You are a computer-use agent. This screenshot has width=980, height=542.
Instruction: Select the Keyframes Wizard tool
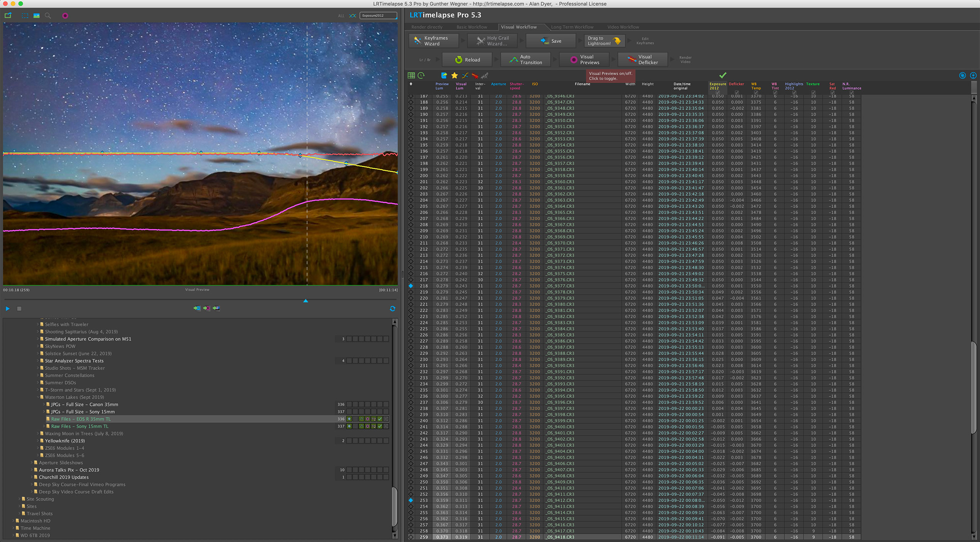tap(433, 40)
